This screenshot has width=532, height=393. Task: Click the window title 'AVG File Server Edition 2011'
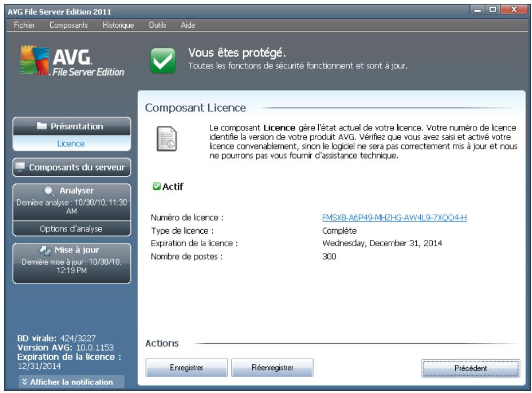pos(59,11)
